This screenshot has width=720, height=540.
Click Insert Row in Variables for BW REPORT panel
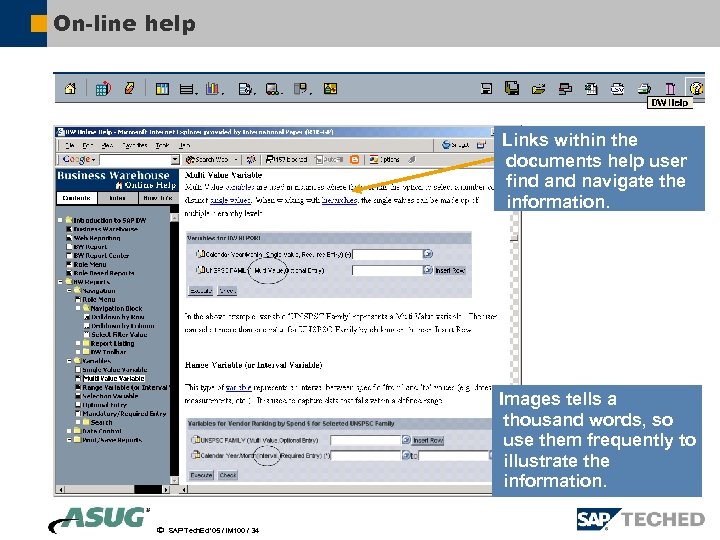pos(450,270)
